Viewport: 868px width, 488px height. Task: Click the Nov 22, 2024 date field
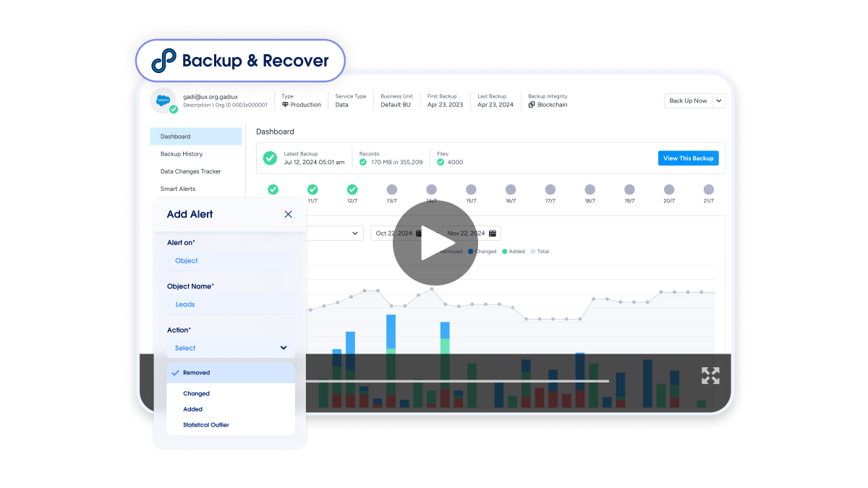pos(472,234)
